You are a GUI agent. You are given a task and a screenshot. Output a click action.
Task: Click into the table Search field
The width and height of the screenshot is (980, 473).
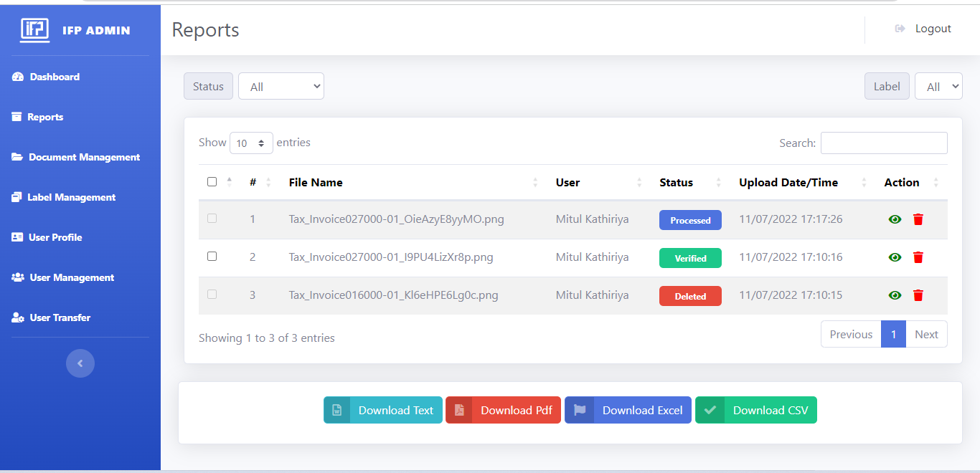point(884,143)
